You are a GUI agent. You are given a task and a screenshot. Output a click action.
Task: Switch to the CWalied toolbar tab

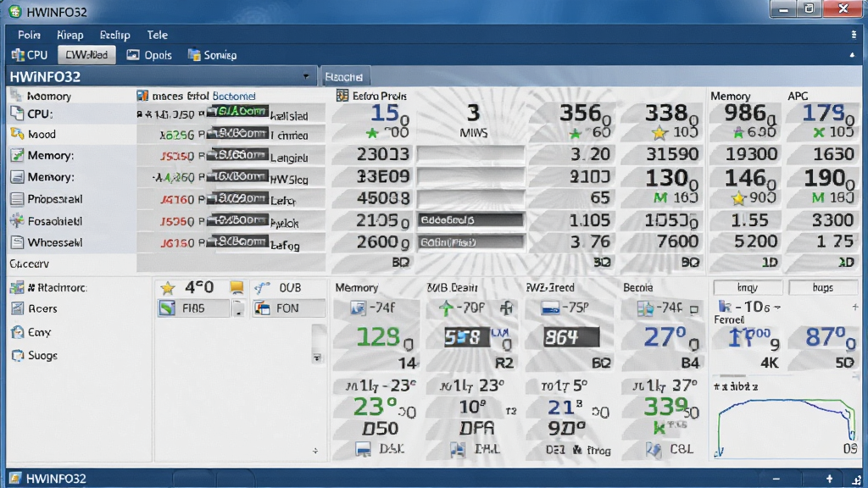pyautogui.click(x=86, y=55)
